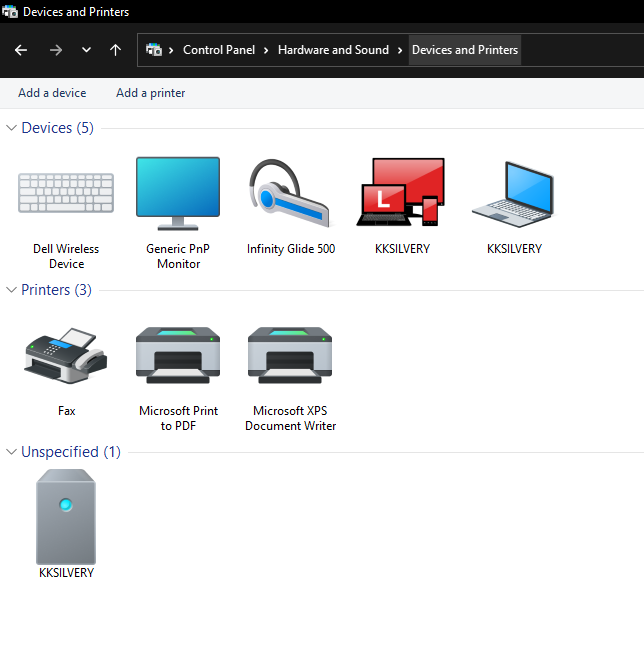Select the Infinity Glide 500 headset icon

tap(290, 193)
